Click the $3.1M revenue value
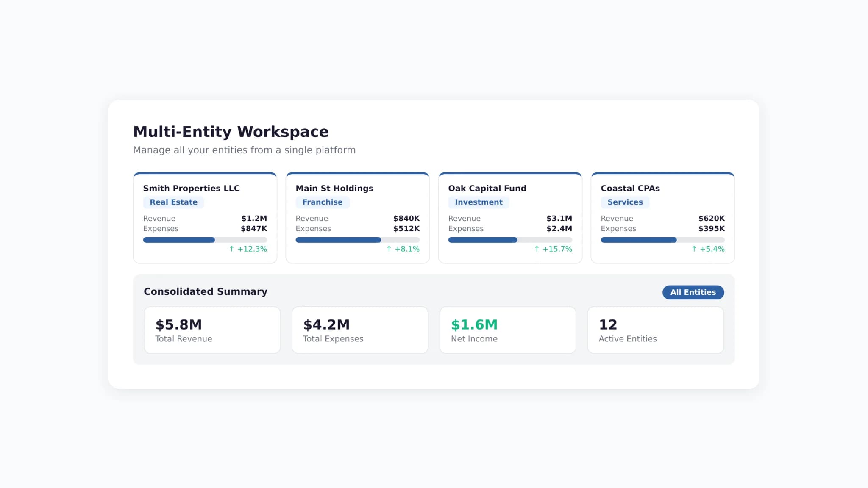Image resolution: width=868 pixels, height=488 pixels. tap(559, 218)
